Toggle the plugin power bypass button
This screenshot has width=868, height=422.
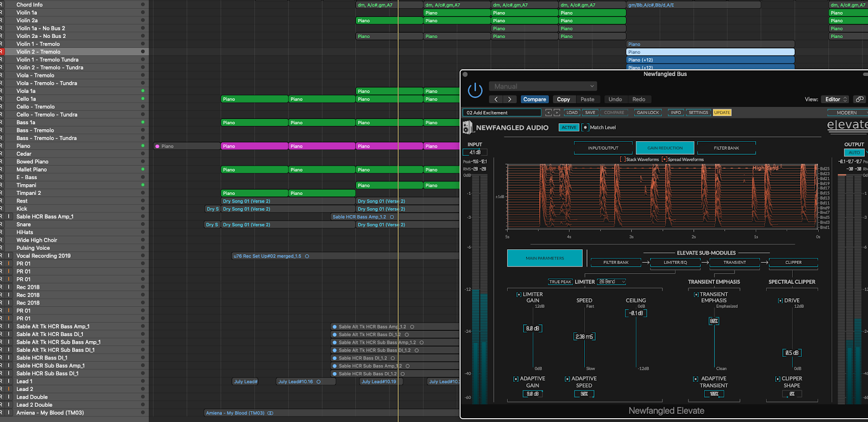[475, 90]
